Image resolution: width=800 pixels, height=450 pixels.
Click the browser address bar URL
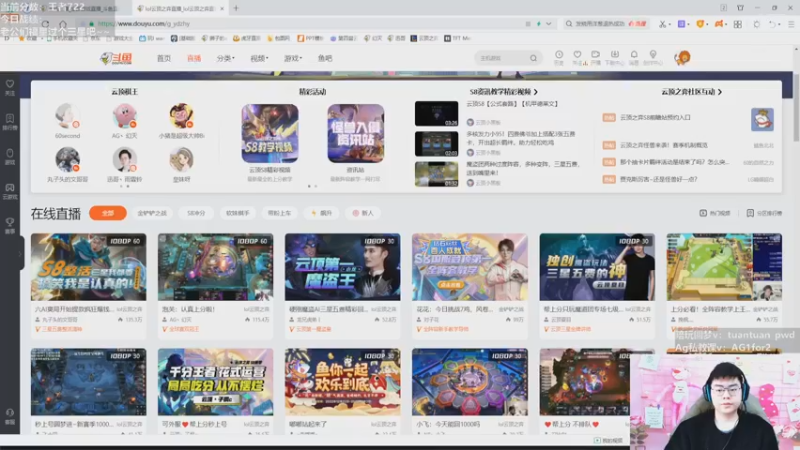tap(144, 24)
